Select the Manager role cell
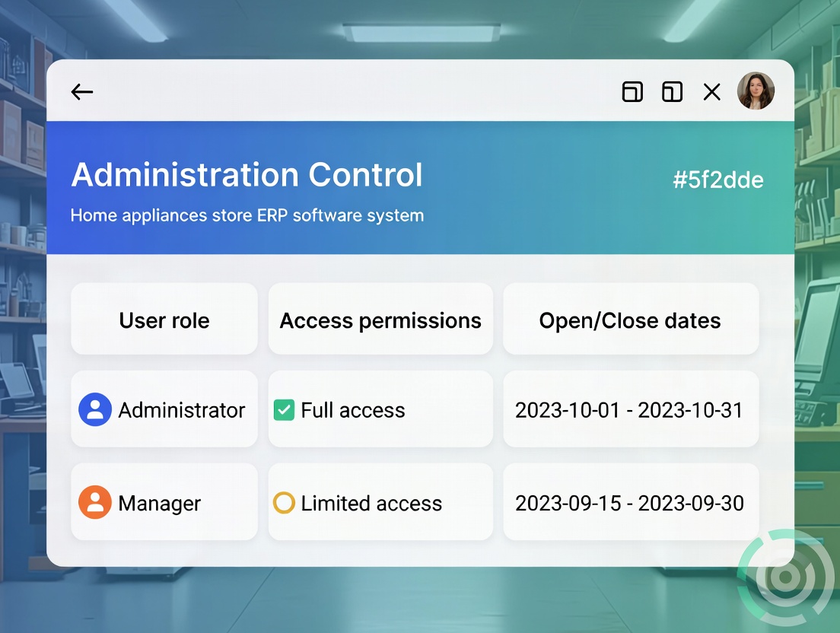The image size is (840, 633). click(x=160, y=503)
